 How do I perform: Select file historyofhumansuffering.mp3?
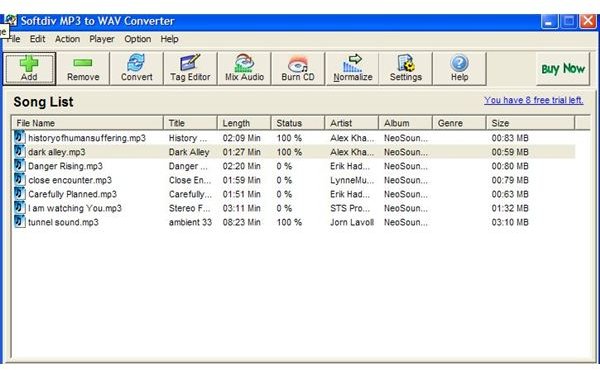(87, 138)
